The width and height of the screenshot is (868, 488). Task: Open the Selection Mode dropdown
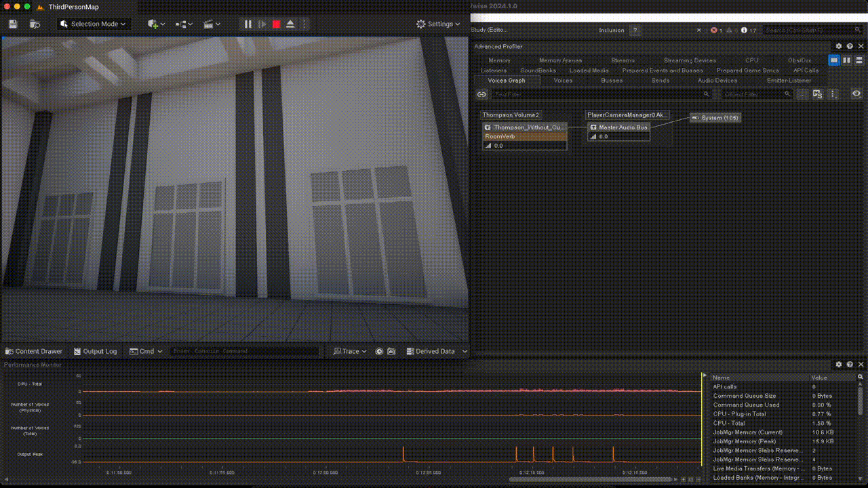click(x=93, y=24)
